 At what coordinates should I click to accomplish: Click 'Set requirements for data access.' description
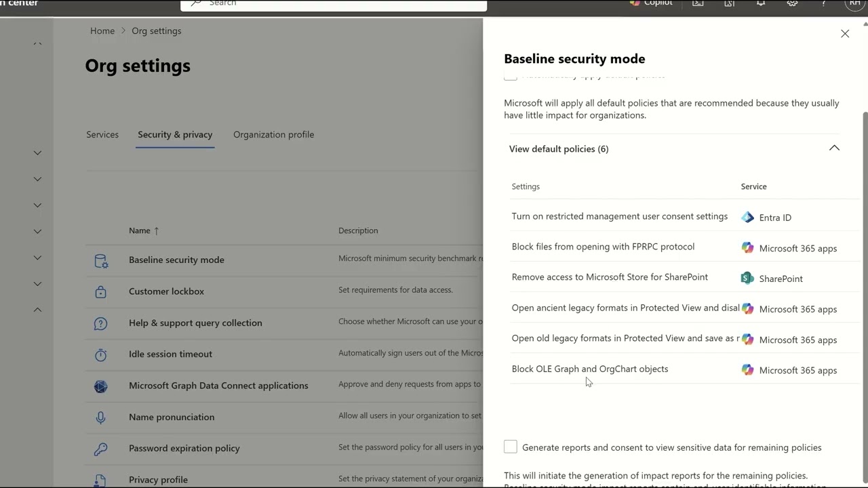pos(395,290)
